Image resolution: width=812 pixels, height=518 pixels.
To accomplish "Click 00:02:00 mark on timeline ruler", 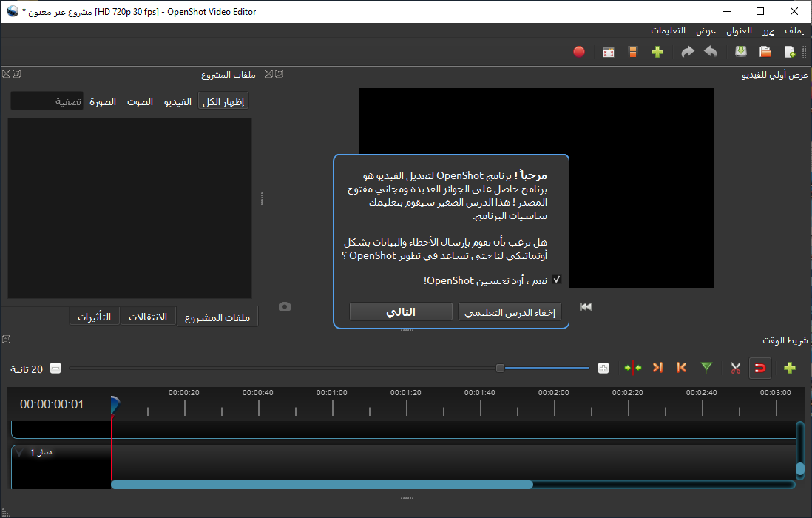I will (x=554, y=393).
